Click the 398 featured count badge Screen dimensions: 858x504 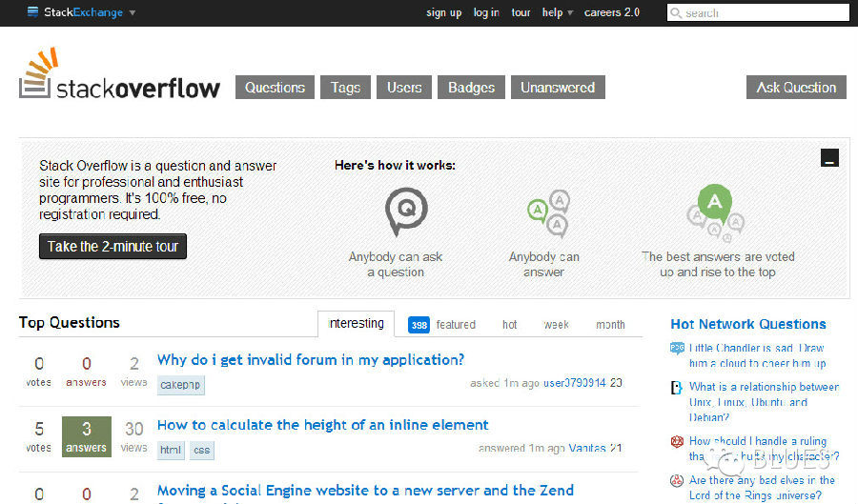click(x=419, y=325)
